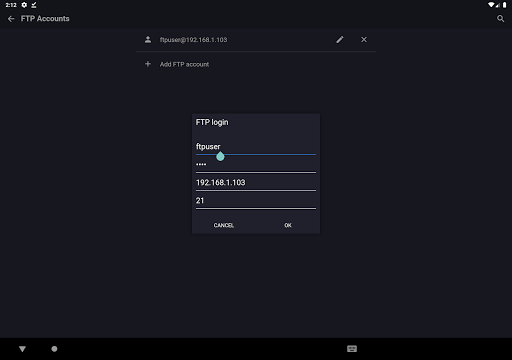
Task: Click the person icon beside ftpuser@192.168.1.103
Action: (x=148, y=40)
